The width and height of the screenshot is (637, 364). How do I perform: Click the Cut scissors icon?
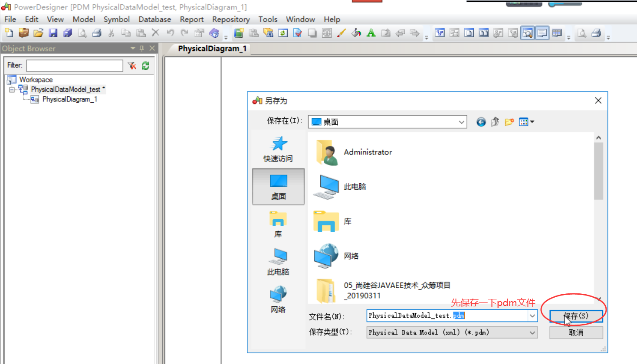click(111, 33)
